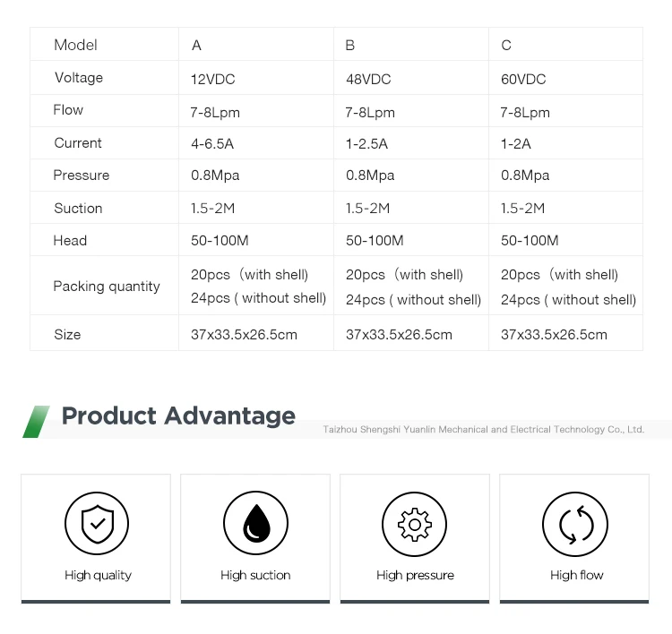The image size is (672, 634).
Task: Click the 12VDC voltage cell
Action: tap(213, 79)
